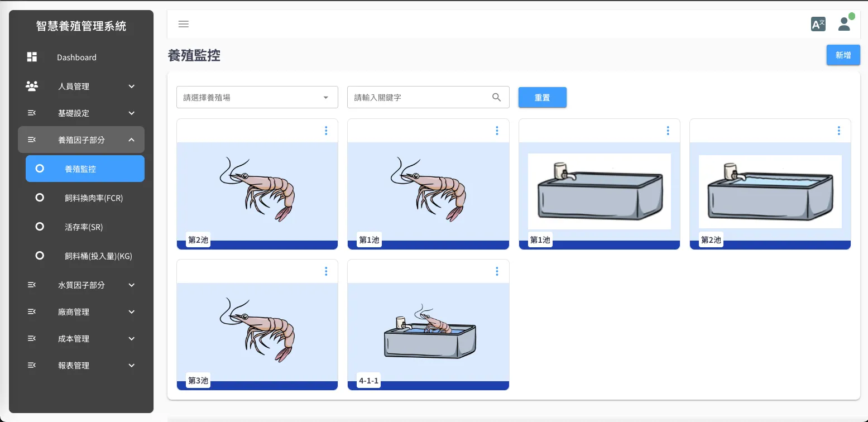Click the 新增 button
The image size is (868, 422).
click(843, 55)
